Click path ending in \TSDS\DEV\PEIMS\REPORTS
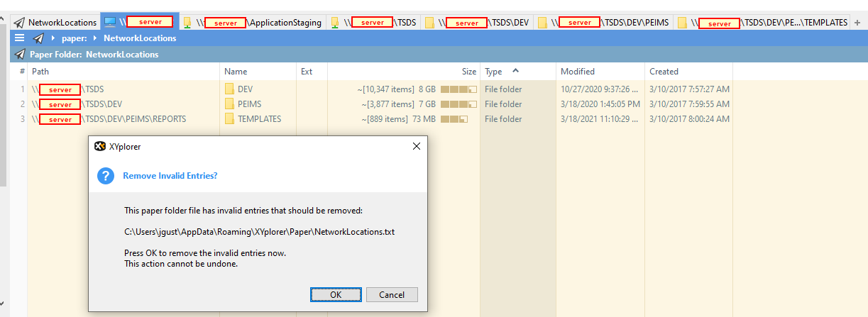Viewport: 868px width, 317px height. tap(109, 119)
